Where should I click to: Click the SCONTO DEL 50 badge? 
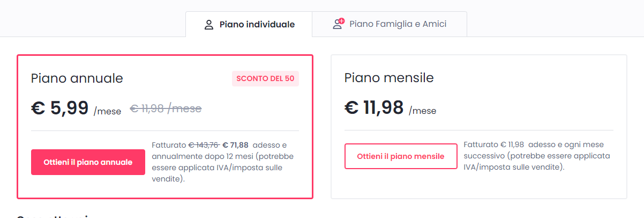[265, 79]
